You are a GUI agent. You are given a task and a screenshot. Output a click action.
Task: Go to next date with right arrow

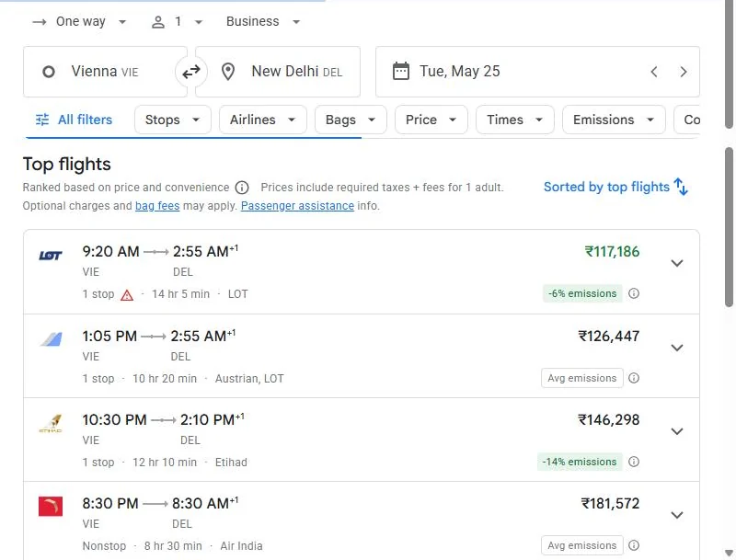coord(683,72)
